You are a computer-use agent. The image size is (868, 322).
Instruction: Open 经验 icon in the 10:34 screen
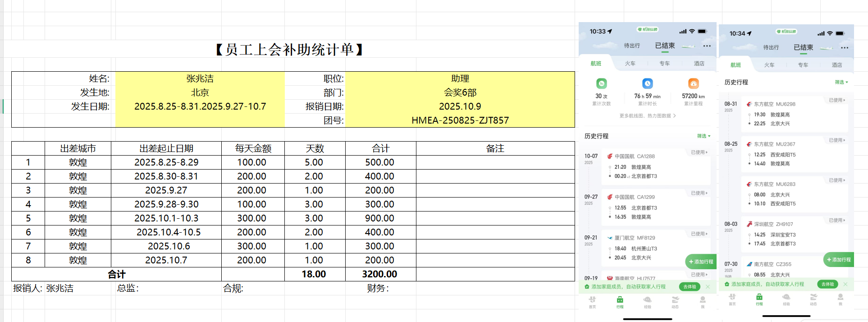coord(786,299)
